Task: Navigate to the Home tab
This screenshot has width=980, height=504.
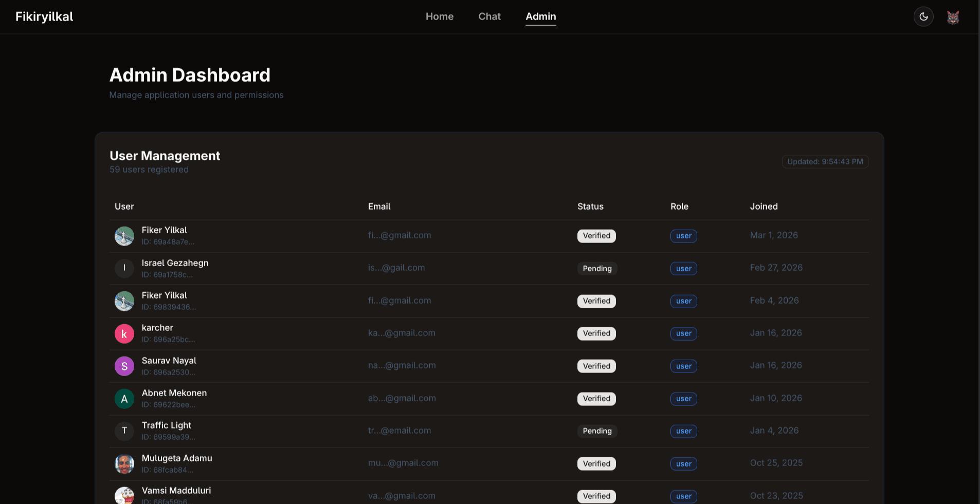Action: [439, 16]
